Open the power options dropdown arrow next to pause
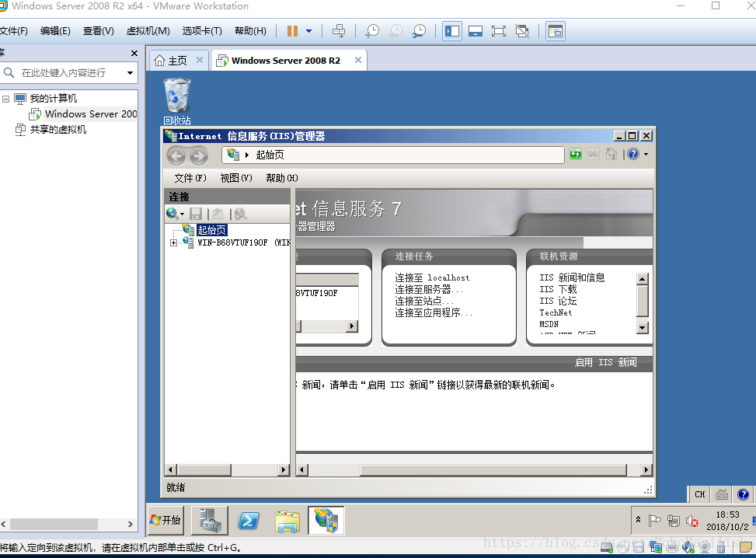 point(309,31)
